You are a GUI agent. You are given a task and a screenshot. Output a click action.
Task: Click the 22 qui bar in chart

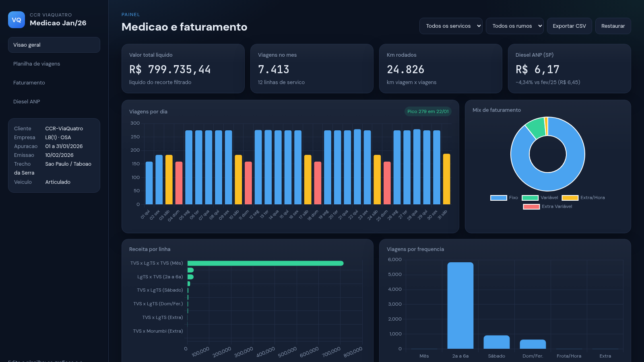(x=357, y=167)
